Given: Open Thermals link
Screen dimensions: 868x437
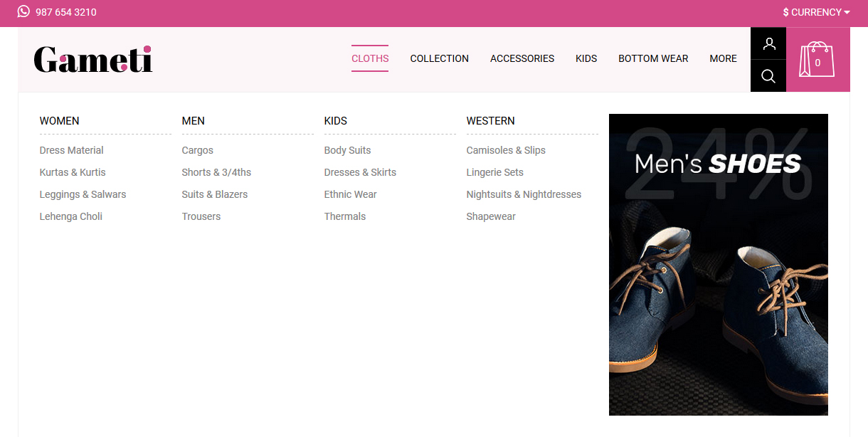Looking at the screenshot, I should click(345, 216).
